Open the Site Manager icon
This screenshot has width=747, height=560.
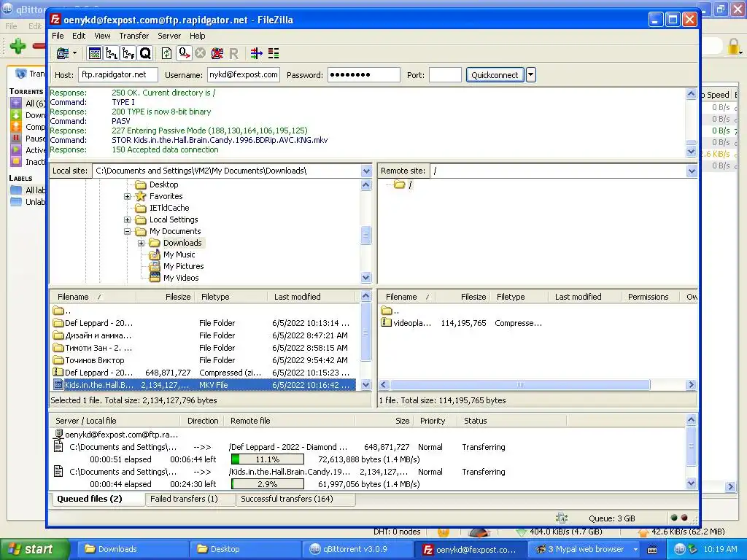(63, 53)
